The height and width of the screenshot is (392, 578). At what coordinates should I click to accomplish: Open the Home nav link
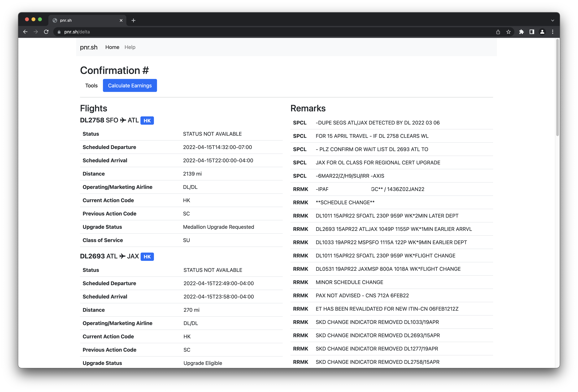[x=112, y=47]
